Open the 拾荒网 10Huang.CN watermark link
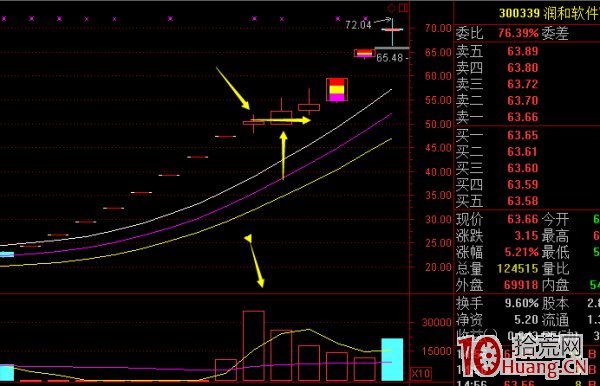This screenshot has height=386, width=600. tap(522, 356)
